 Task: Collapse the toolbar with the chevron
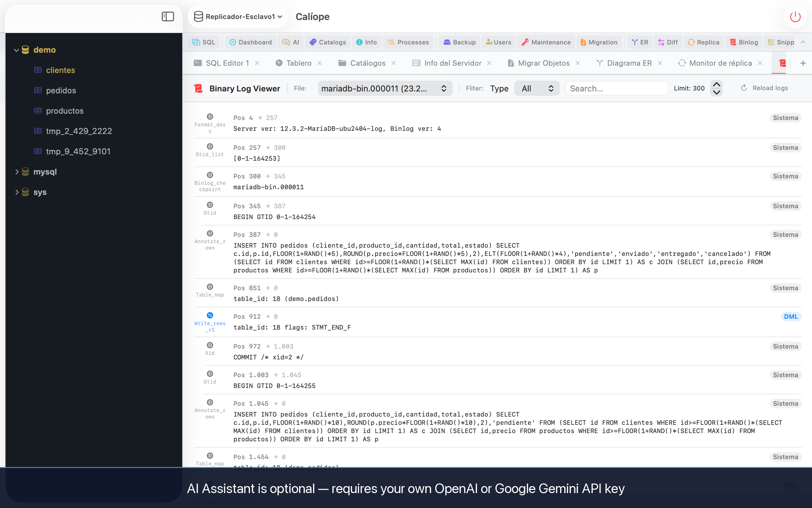[x=803, y=42]
